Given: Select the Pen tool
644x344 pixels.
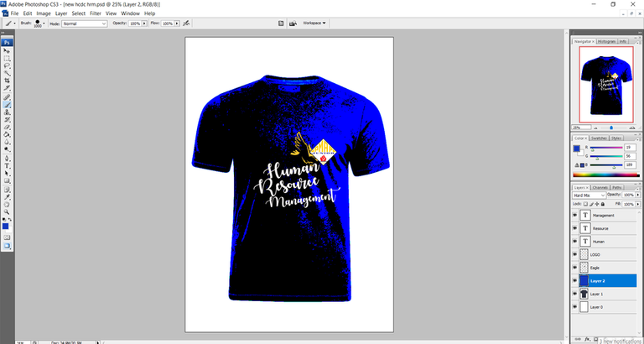Looking at the screenshot, I should (x=7, y=159).
